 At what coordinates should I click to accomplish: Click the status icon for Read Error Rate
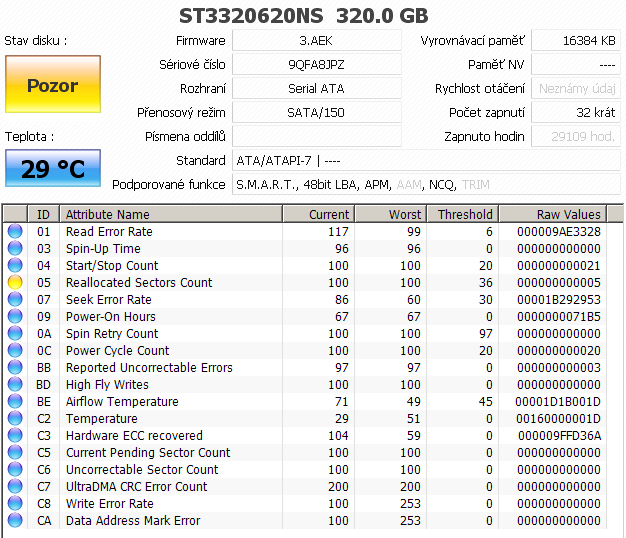pyautogui.click(x=15, y=231)
